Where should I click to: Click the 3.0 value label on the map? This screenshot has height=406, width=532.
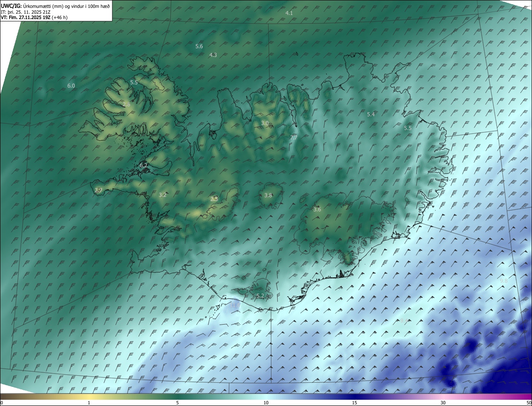pyautogui.click(x=265, y=123)
